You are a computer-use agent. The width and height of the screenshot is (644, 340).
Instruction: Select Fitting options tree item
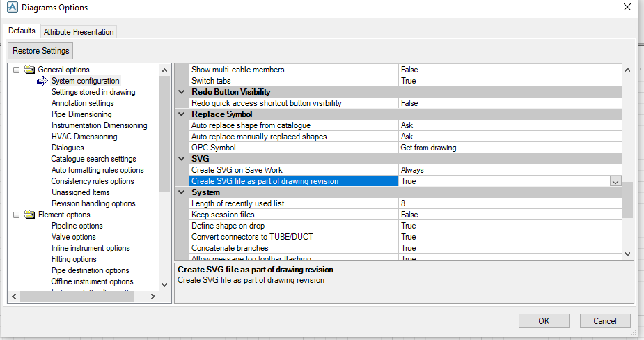(x=74, y=259)
